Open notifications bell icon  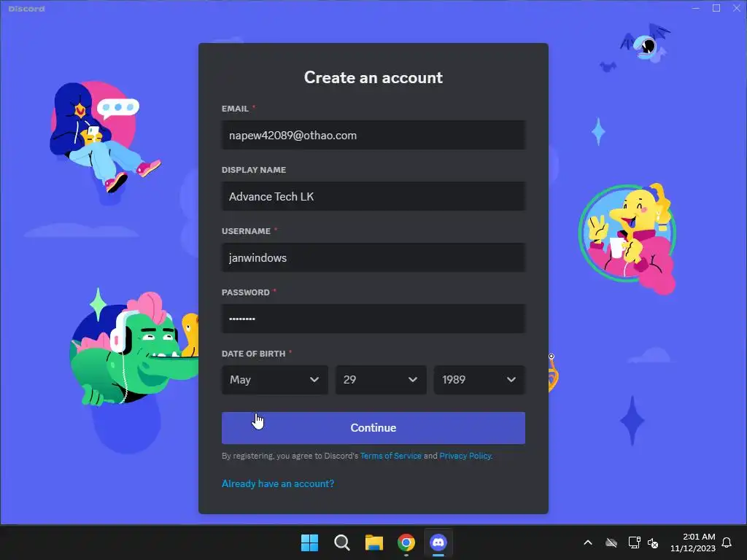tap(727, 542)
